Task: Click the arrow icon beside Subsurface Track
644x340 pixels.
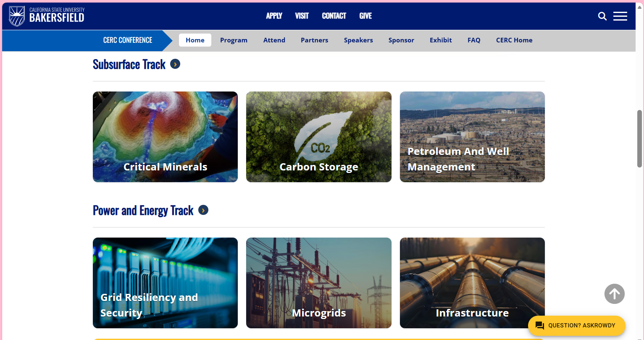Action: click(175, 64)
